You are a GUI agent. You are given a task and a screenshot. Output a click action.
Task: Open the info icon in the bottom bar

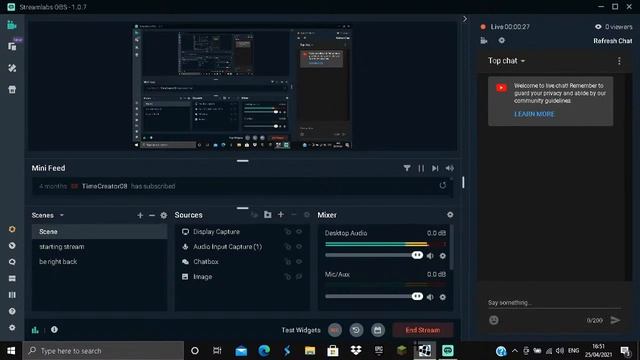pyautogui.click(x=54, y=329)
